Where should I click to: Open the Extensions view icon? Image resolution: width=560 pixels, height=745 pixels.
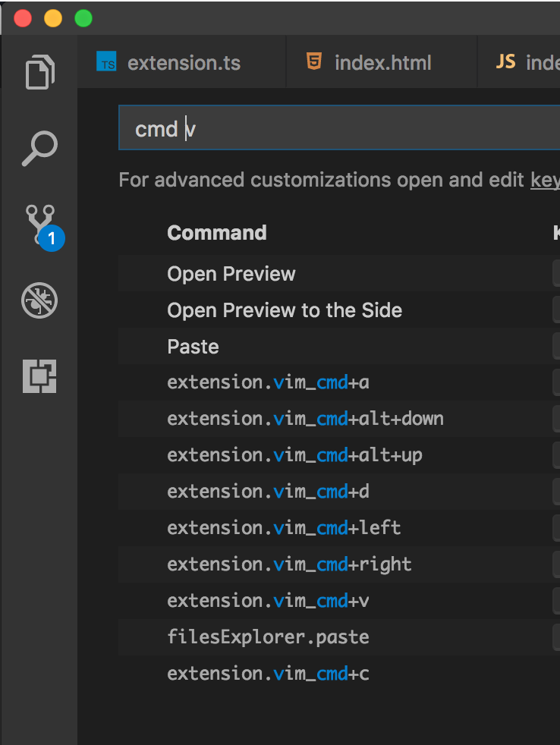[39, 376]
